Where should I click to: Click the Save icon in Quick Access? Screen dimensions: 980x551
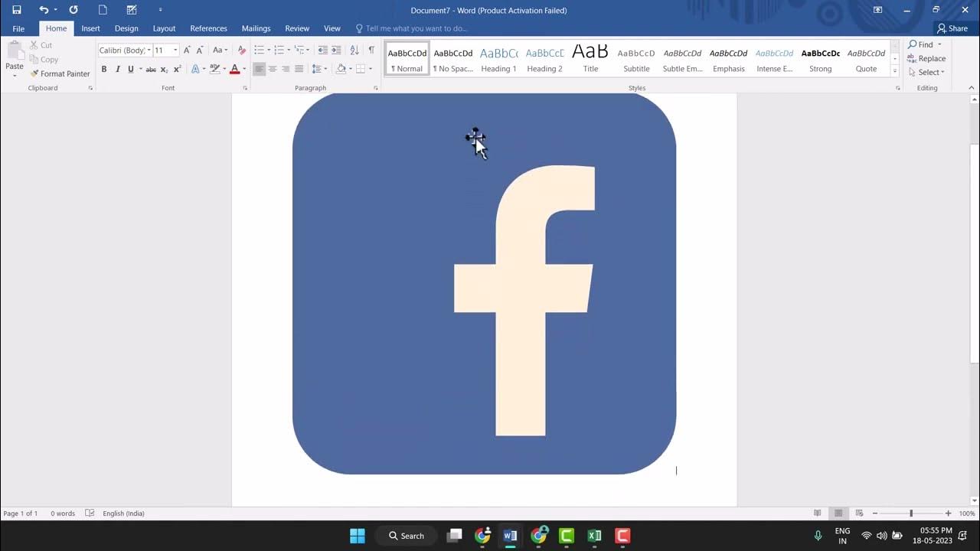click(17, 10)
